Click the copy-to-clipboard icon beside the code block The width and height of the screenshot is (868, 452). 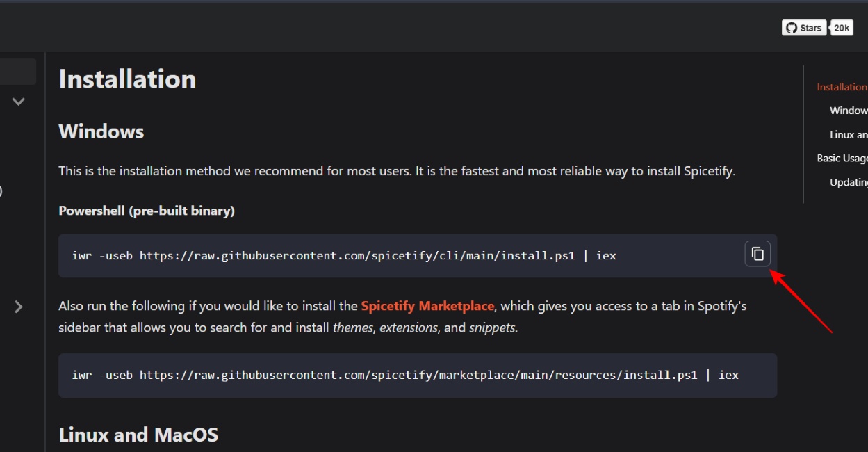coord(757,253)
